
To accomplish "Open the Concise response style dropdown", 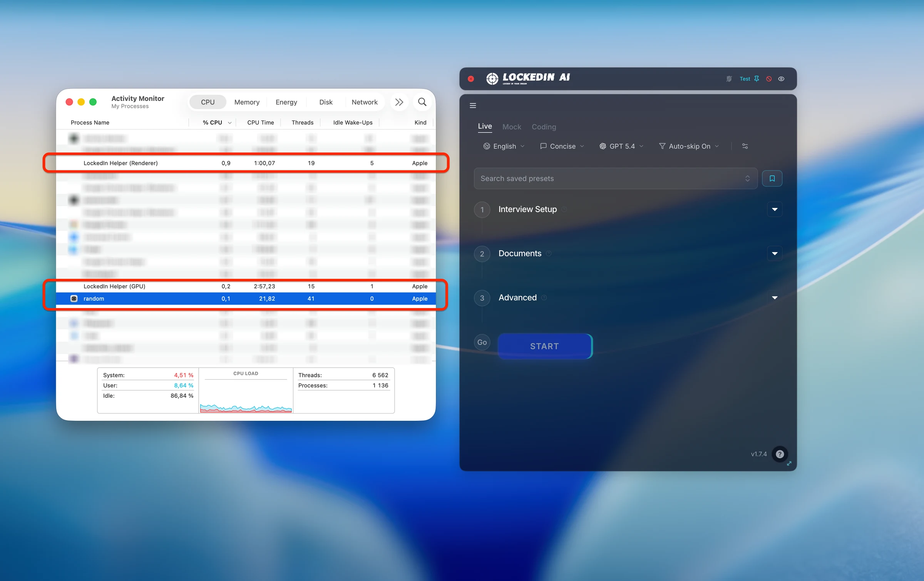I will [562, 146].
